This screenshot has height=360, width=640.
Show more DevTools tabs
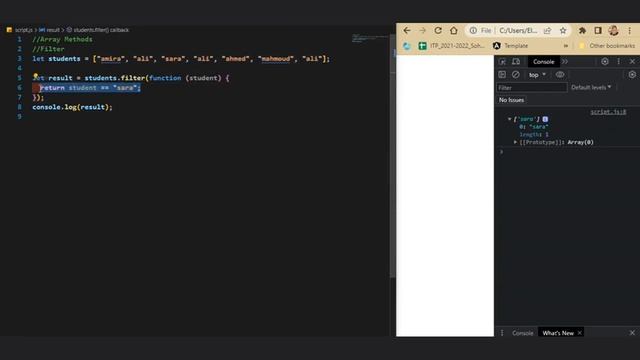565,62
